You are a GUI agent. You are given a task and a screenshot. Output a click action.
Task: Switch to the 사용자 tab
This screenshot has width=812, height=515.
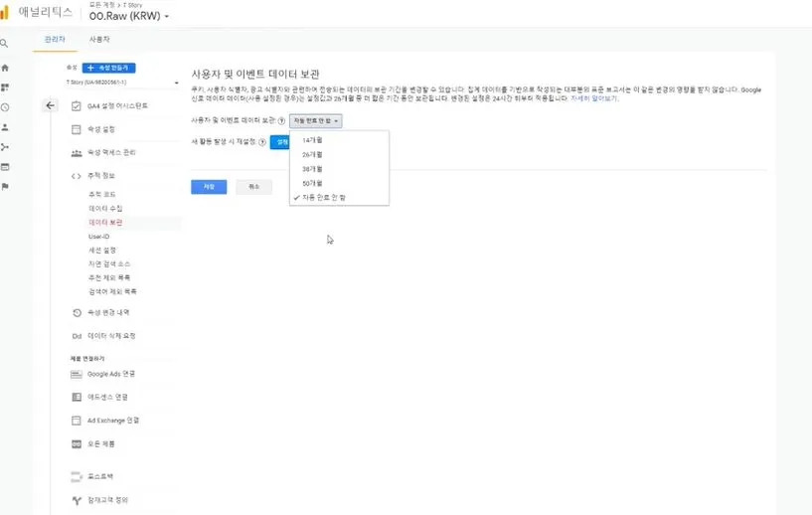[x=99, y=40]
